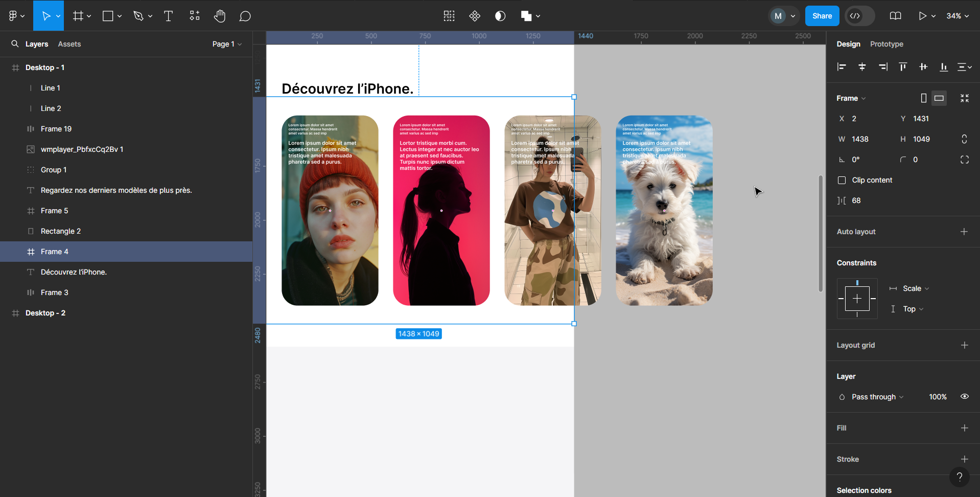Image resolution: width=980 pixels, height=497 pixels.
Task: Click the edit object grid icon
Action: [449, 16]
